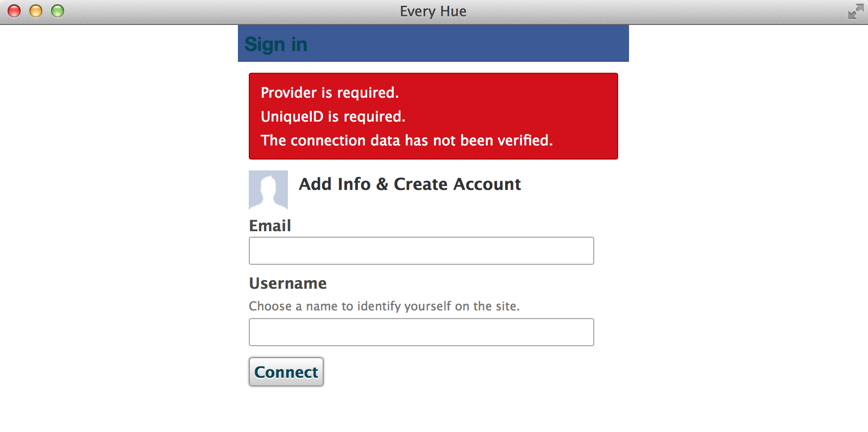This screenshot has height=432, width=868.
Task: Click the silhouette profile avatar placeholder
Action: point(268,190)
